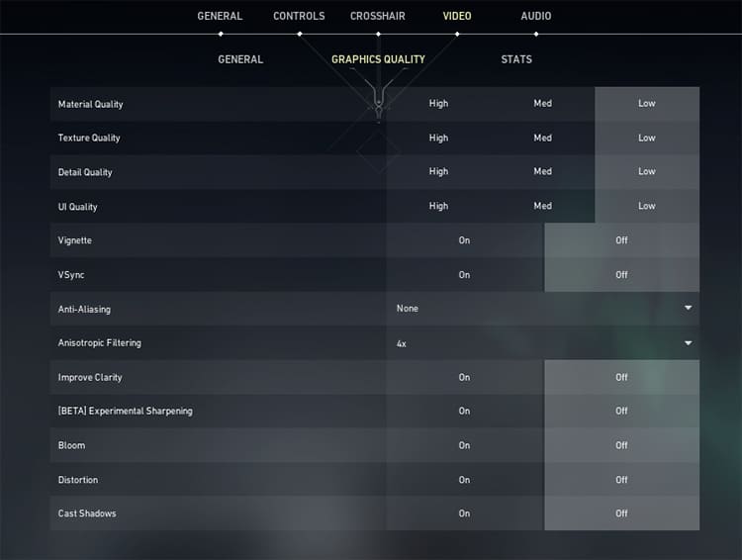Image resolution: width=742 pixels, height=560 pixels.
Task: Open the top General settings tab
Action: pos(220,16)
